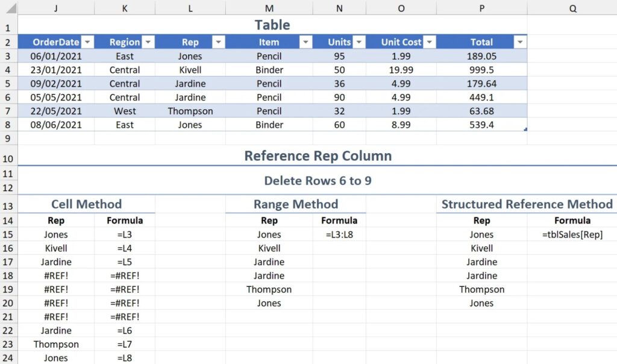The image size is (617, 364).
Task: Open the Region filter dropdown
Action: point(148,42)
